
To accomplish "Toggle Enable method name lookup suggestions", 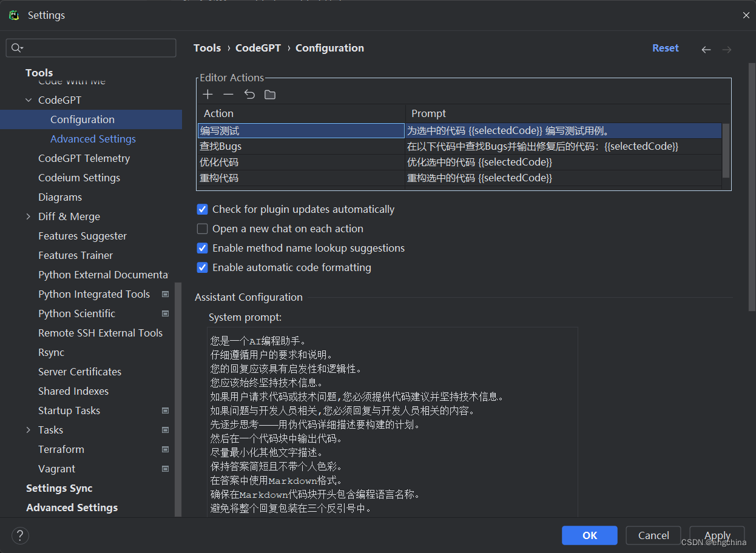I will (x=203, y=248).
